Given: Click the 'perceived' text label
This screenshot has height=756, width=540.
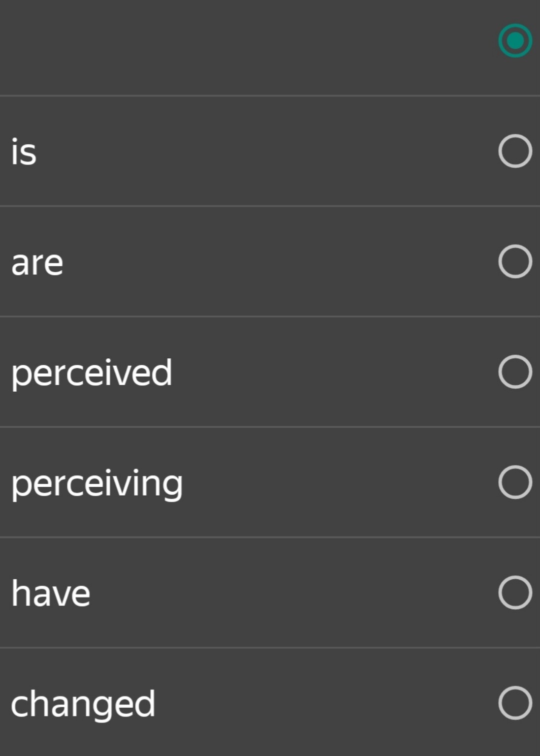Looking at the screenshot, I should (92, 373).
